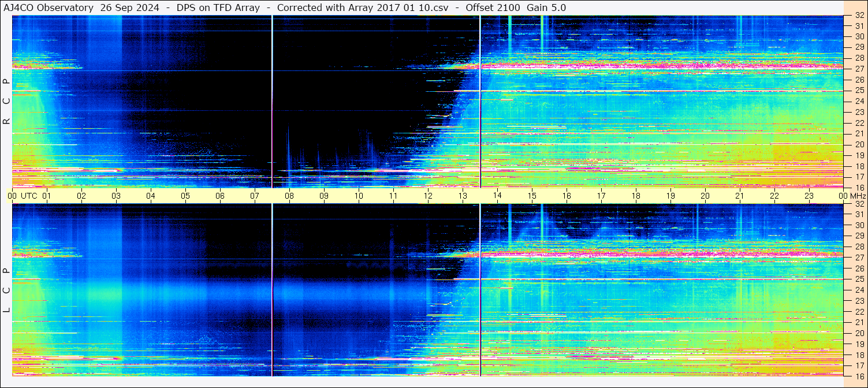
Task: Pick the 04 hour label on time axis
Action: point(150,196)
